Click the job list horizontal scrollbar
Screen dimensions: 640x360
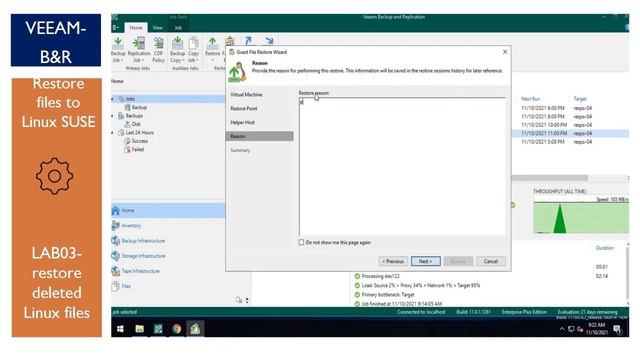[x=549, y=178]
